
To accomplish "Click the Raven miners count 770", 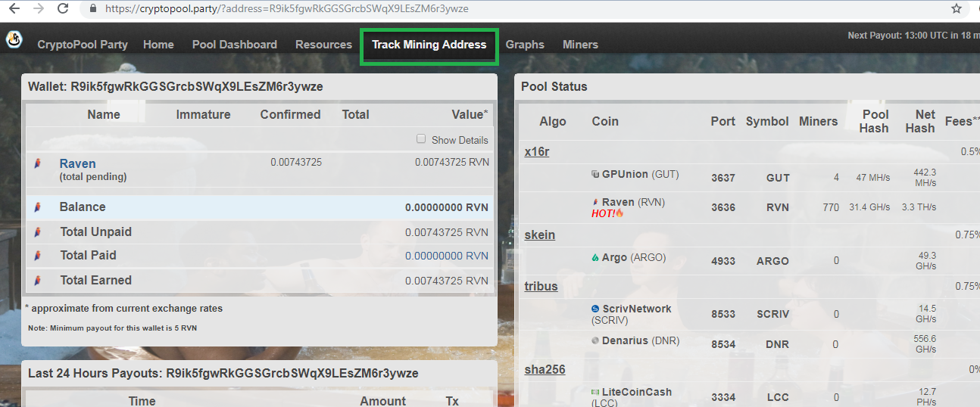I will pyautogui.click(x=831, y=207).
